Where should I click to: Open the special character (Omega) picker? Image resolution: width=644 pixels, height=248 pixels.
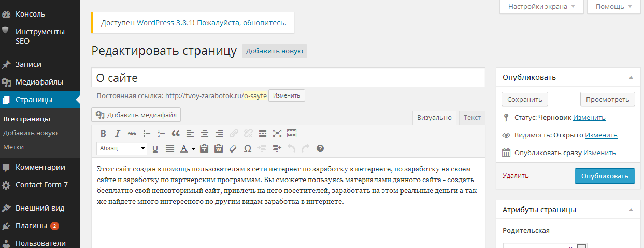click(248, 148)
